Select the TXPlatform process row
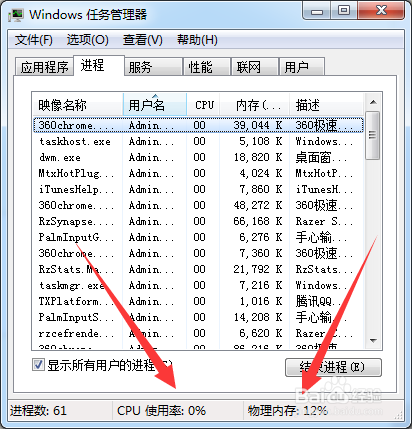The image size is (412, 429). [198, 301]
